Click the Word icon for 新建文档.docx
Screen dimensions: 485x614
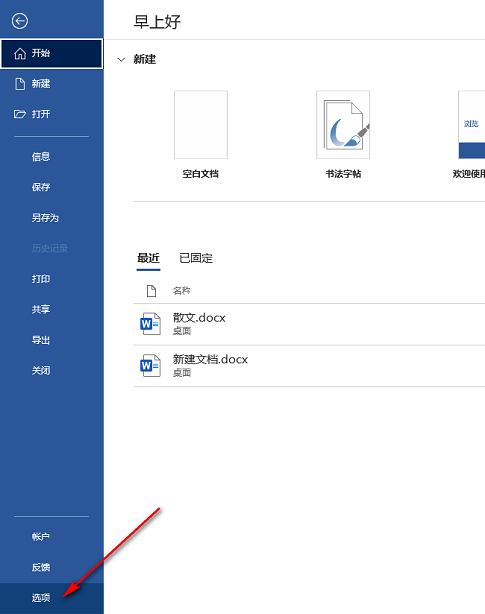(x=151, y=365)
